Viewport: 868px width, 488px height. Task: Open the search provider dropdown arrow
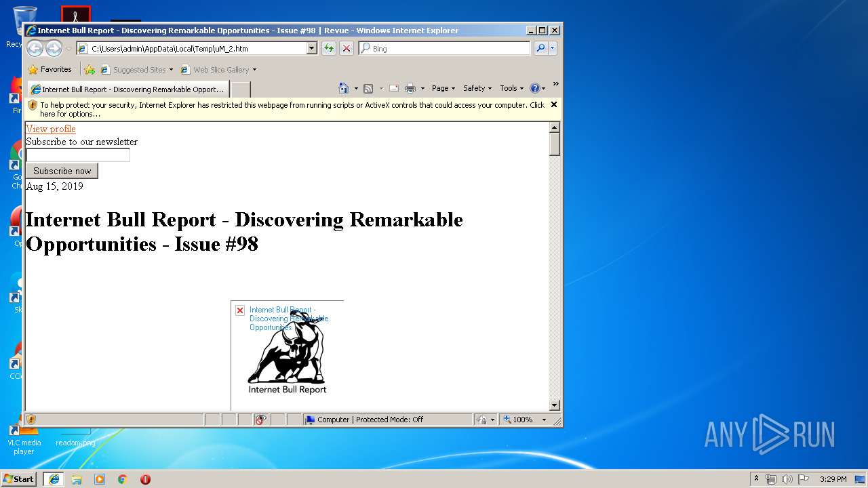[x=553, y=48]
